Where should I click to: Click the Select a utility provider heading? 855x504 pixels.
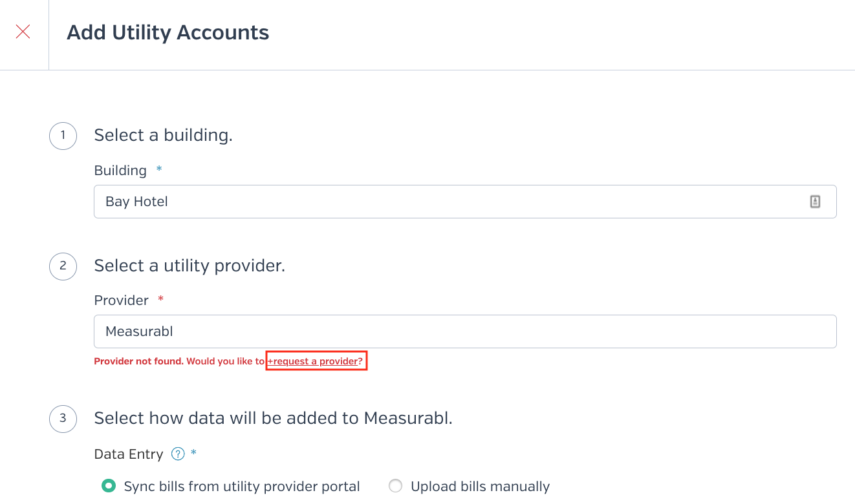[189, 266]
